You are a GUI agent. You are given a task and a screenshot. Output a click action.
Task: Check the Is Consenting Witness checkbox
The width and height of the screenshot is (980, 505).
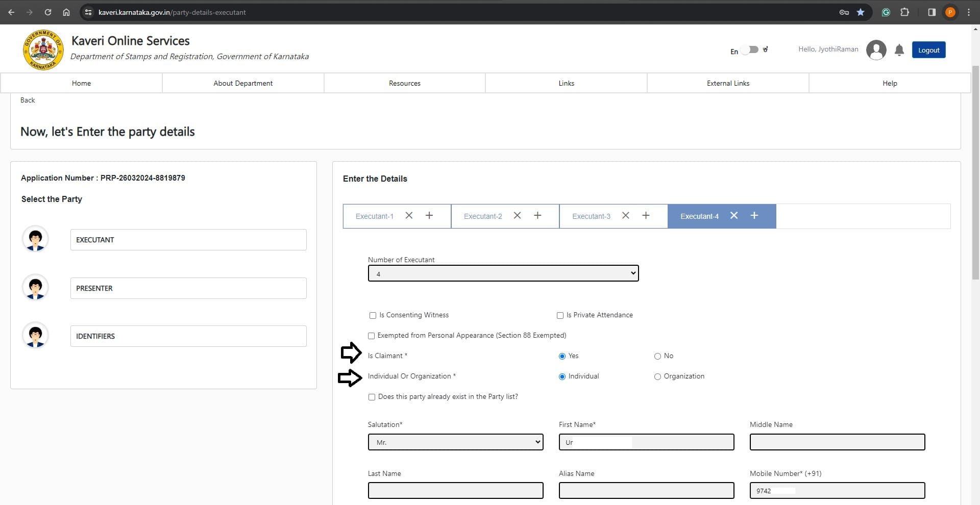[x=373, y=316]
